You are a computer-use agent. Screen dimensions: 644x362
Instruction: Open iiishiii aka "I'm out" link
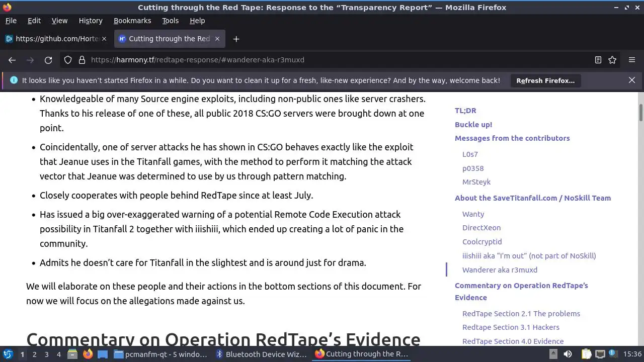point(529,256)
